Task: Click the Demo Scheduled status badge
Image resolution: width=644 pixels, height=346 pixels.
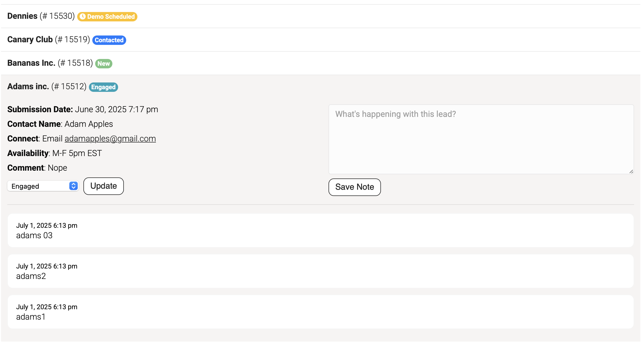Action: click(x=107, y=16)
